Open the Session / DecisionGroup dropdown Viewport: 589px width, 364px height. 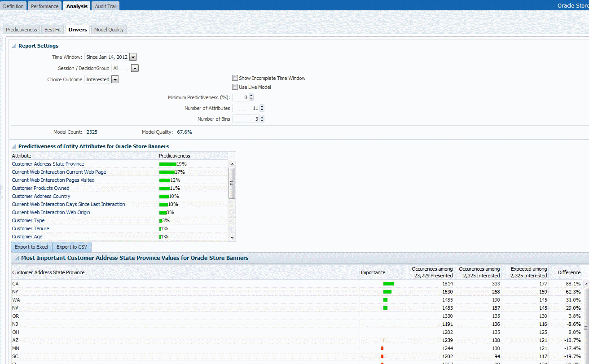pos(135,68)
